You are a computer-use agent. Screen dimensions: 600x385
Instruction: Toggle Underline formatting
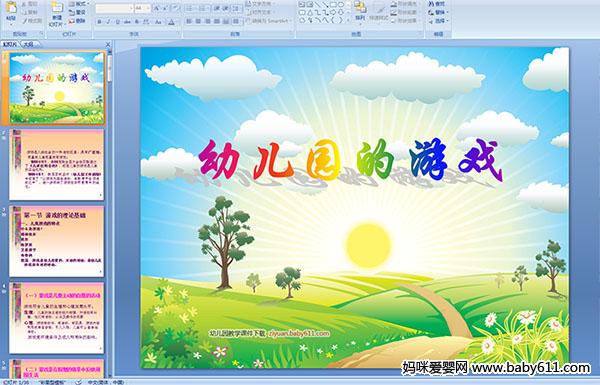tap(117, 22)
